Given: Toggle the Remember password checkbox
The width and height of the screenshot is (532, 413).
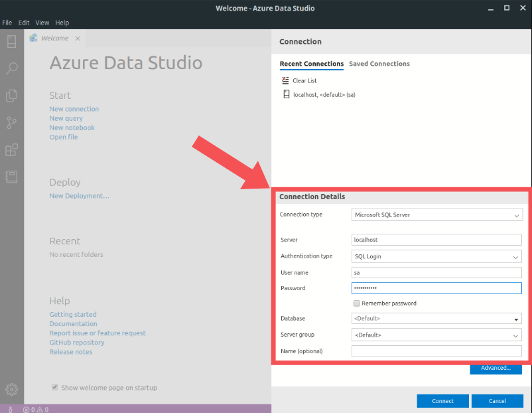Looking at the screenshot, I should (x=357, y=303).
